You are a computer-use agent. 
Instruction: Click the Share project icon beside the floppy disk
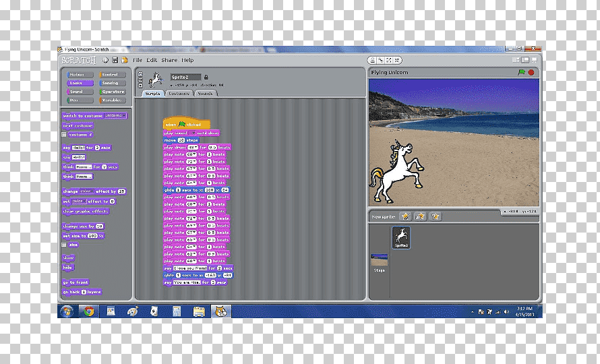pos(124,60)
